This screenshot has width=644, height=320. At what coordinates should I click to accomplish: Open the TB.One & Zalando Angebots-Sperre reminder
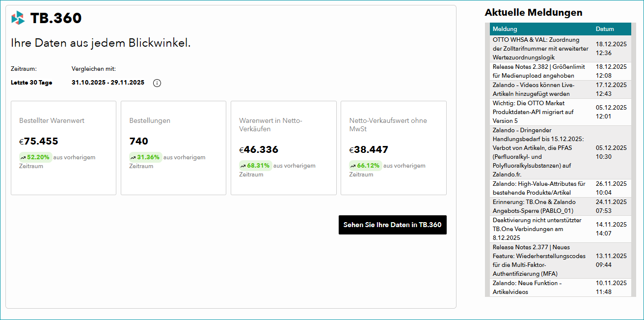point(534,206)
